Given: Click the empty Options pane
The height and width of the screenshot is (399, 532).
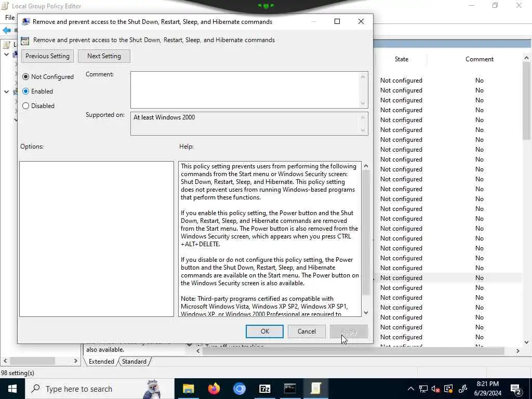Looking at the screenshot, I should [97, 239].
